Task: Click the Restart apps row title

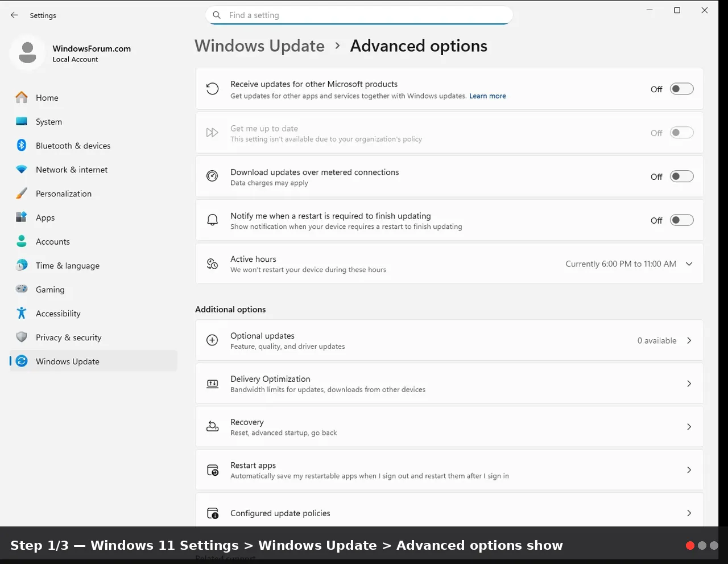Action: pyautogui.click(x=253, y=466)
